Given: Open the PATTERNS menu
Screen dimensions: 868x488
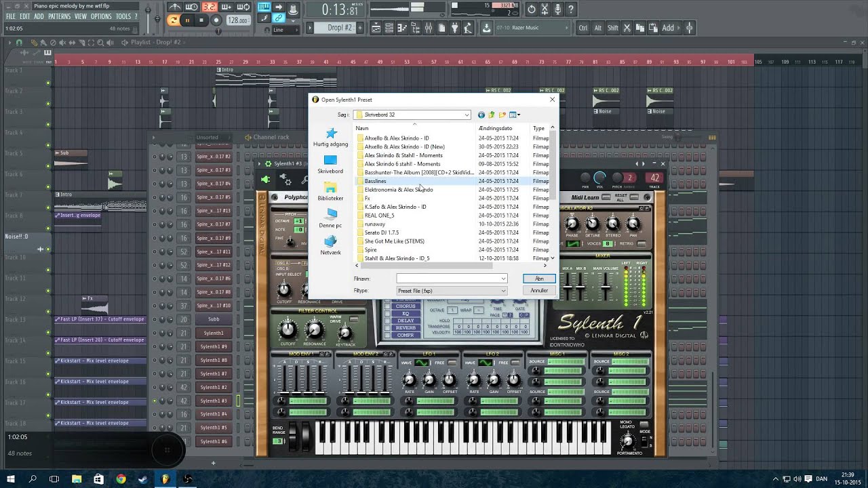Looking at the screenshot, I should point(59,16).
